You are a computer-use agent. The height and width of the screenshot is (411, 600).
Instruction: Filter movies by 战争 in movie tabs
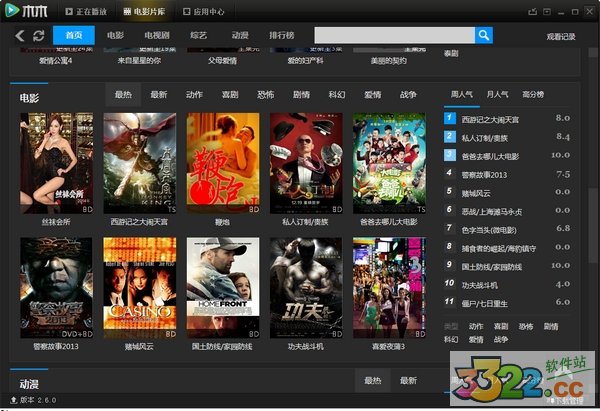[408, 95]
